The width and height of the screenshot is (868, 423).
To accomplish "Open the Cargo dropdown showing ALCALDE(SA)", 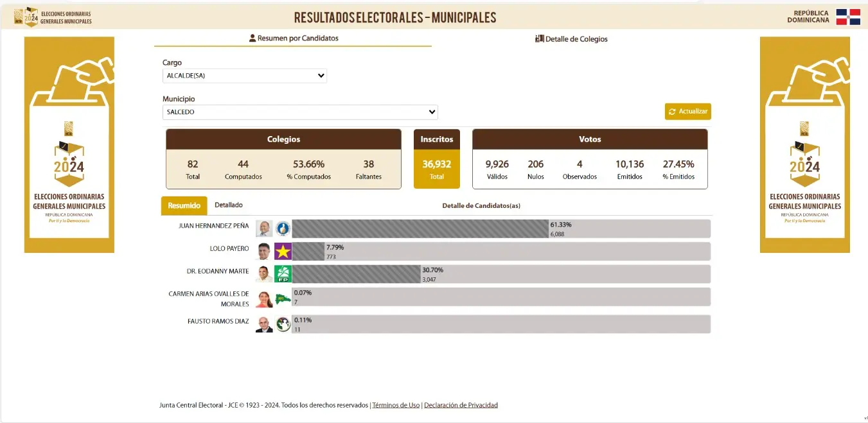I will pyautogui.click(x=245, y=76).
